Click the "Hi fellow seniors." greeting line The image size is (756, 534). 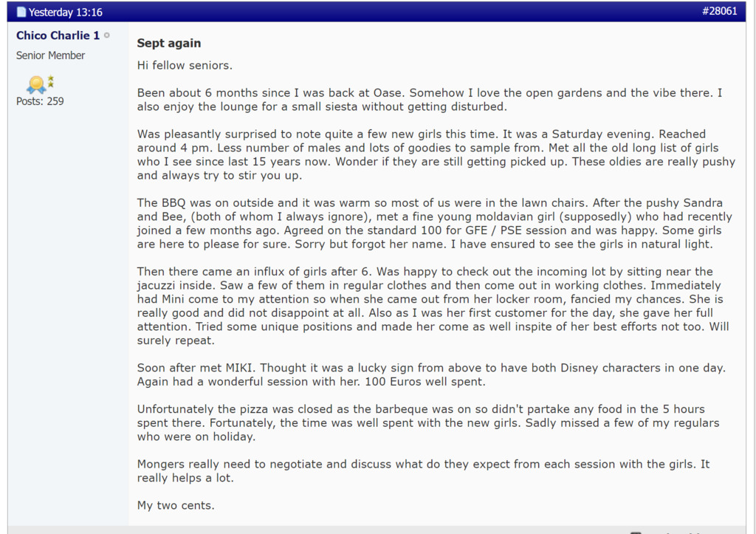tap(185, 65)
